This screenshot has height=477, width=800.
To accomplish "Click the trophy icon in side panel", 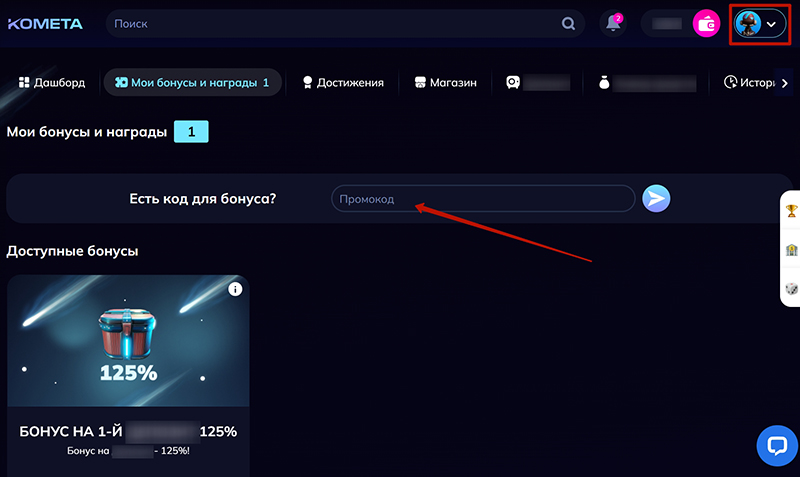I will [x=790, y=211].
